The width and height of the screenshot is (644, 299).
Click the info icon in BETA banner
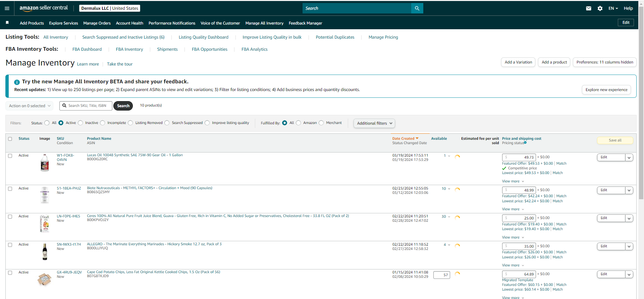(17, 82)
